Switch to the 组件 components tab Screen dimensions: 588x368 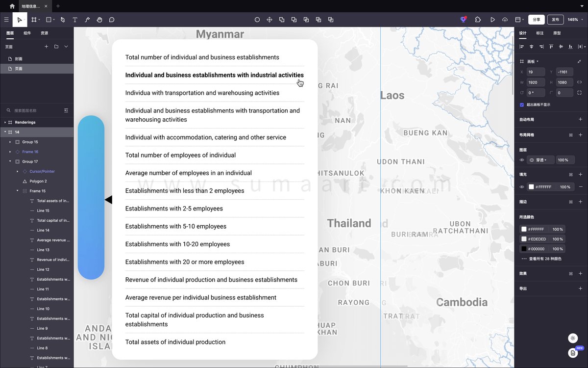point(27,33)
